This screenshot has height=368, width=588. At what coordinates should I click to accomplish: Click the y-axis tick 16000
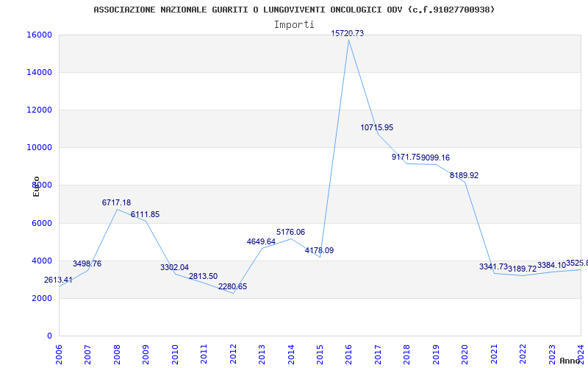(39, 35)
